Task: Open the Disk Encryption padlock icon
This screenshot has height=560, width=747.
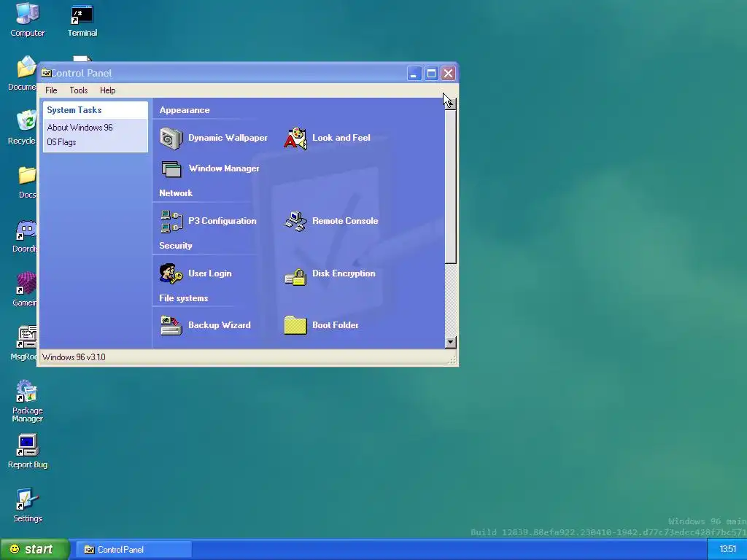Action: coord(295,276)
